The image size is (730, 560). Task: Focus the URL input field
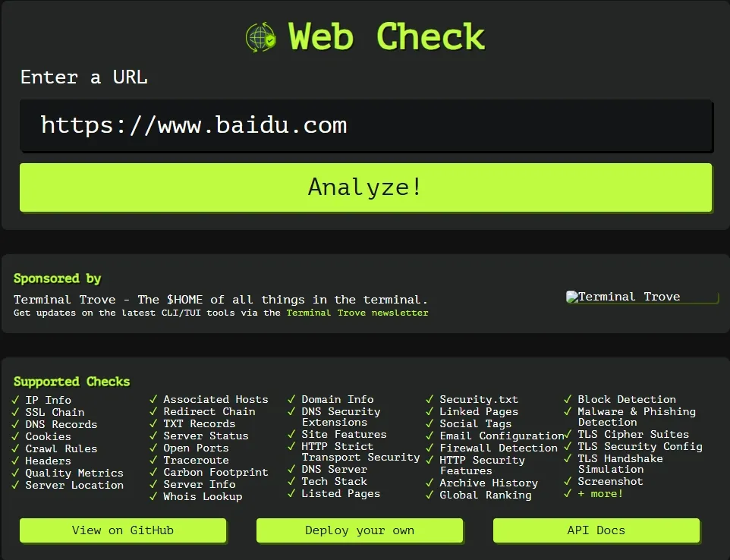(366, 125)
